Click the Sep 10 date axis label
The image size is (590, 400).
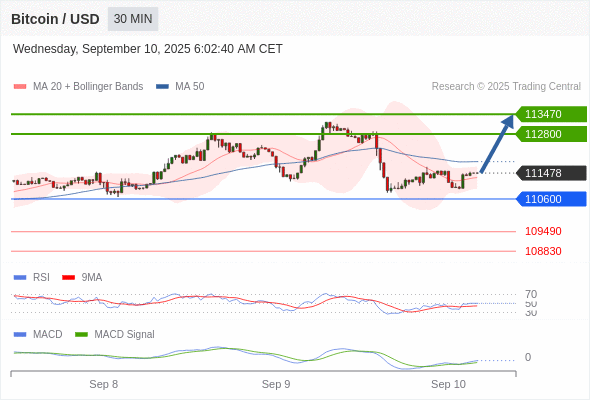(x=448, y=384)
